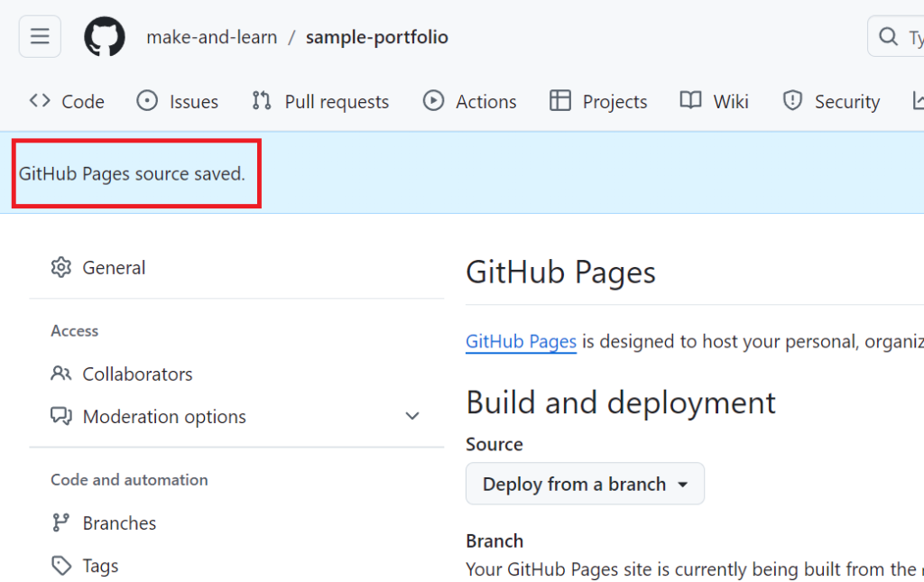Click the Build and deployment heading
This screenshot has width=924, height=582.
point(621,403)
